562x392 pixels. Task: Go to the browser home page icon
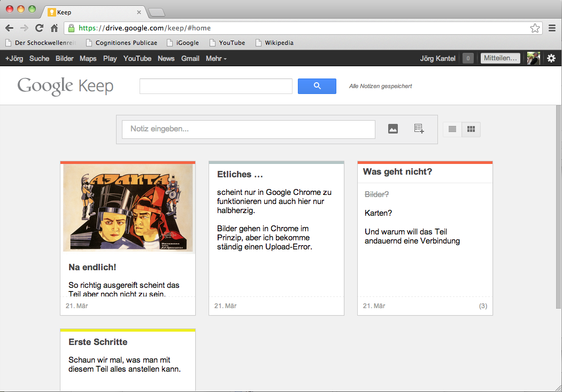[54, 28]
